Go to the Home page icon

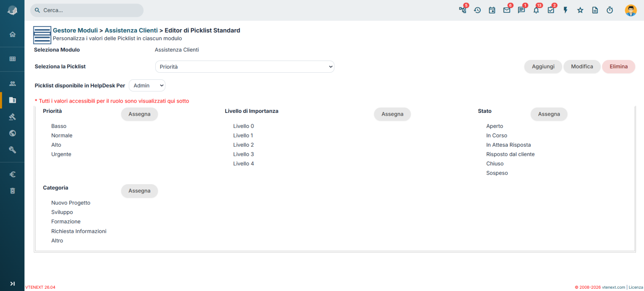pos(13,34)
